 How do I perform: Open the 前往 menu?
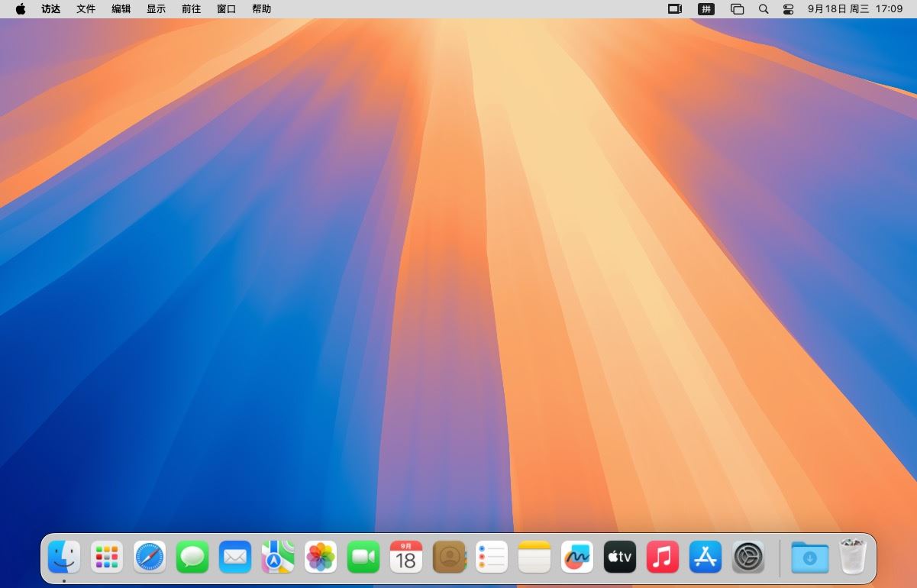(191, 9)
